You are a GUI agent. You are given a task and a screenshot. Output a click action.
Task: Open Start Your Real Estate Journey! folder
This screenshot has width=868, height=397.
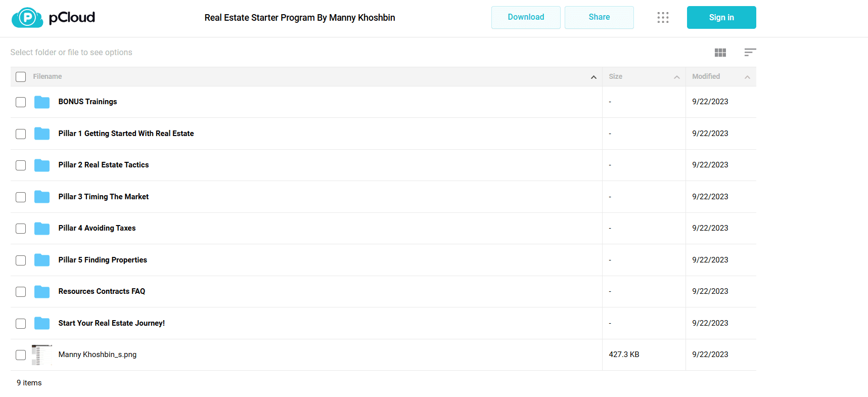pyautogui.click(x=111, y=323)
